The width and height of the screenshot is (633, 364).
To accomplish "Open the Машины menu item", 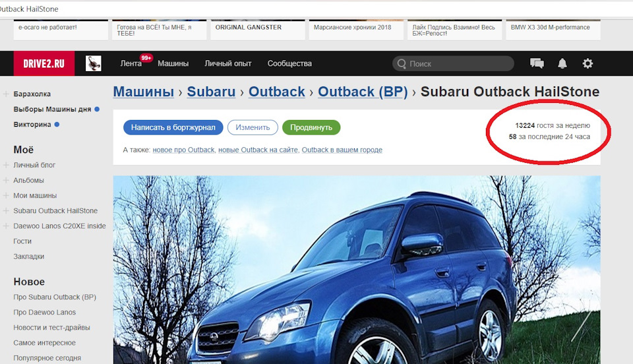I will 173,63.
